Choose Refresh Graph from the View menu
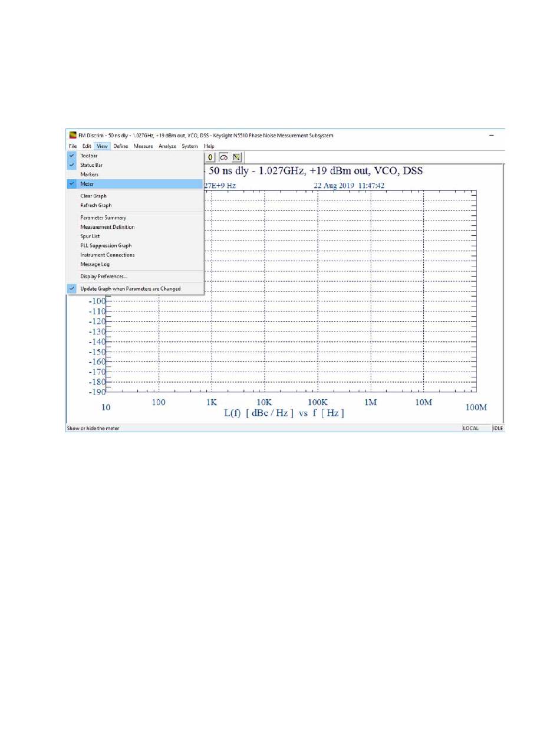 coord(134,205)
